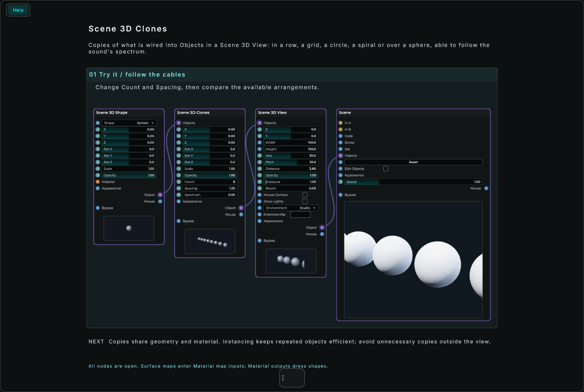Screen dimensions: 584x392
Task: Enable the Mouse Camera checkbox
Action: [x=305, y=195]
